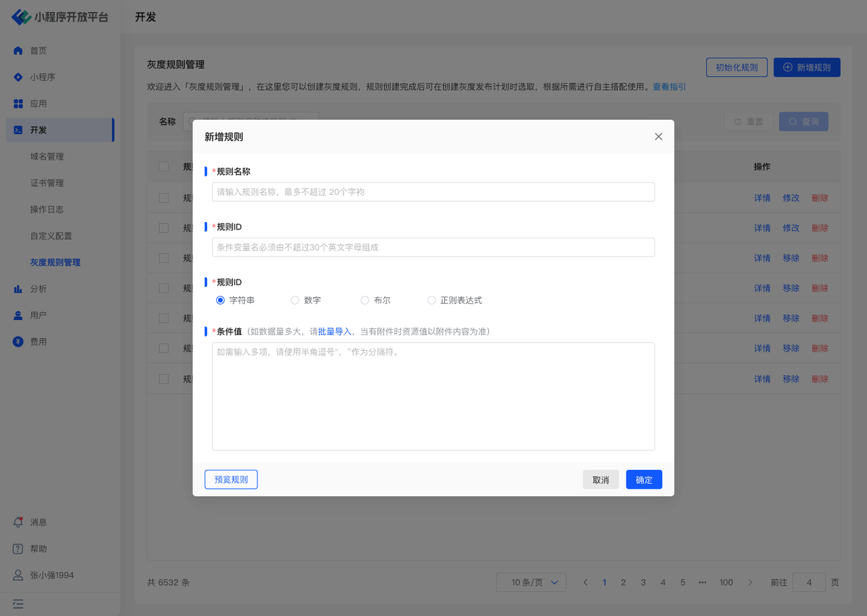Viewport: 867px width, 616px height.
Task: Select the 数字 radio option
Action: [x=295, y=301]
